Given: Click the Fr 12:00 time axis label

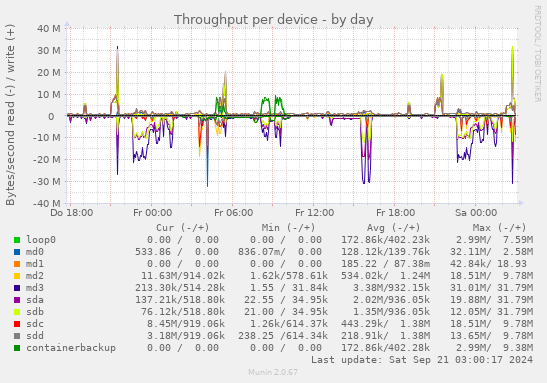Looking at the screenshot, I should coord(314,213).
